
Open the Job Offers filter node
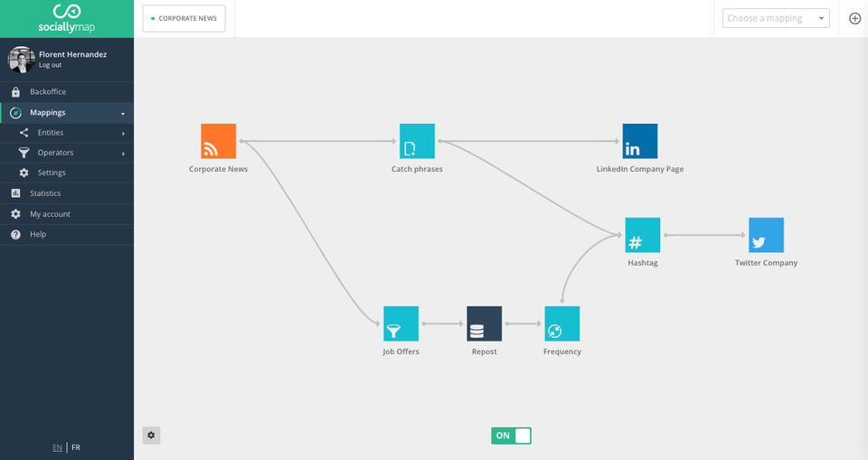tap(401, 324)
